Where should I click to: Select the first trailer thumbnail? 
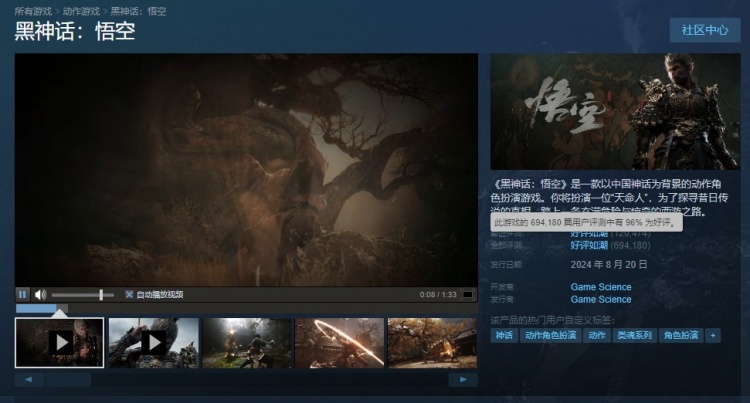click(59, 343)
